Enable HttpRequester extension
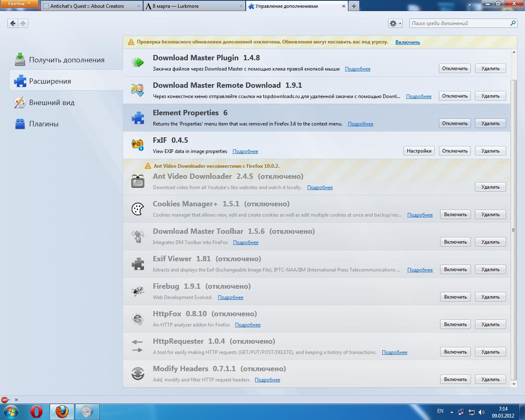 [x=455, y=352]
